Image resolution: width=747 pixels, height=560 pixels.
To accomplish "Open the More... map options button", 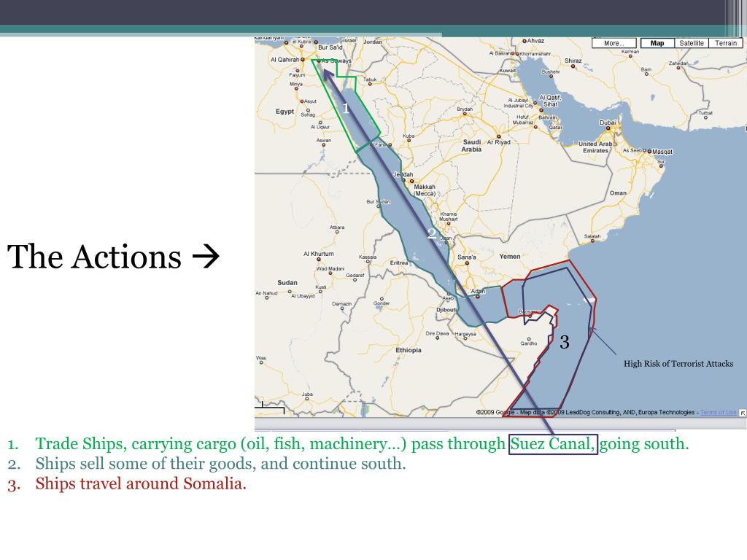I will 614,43.
